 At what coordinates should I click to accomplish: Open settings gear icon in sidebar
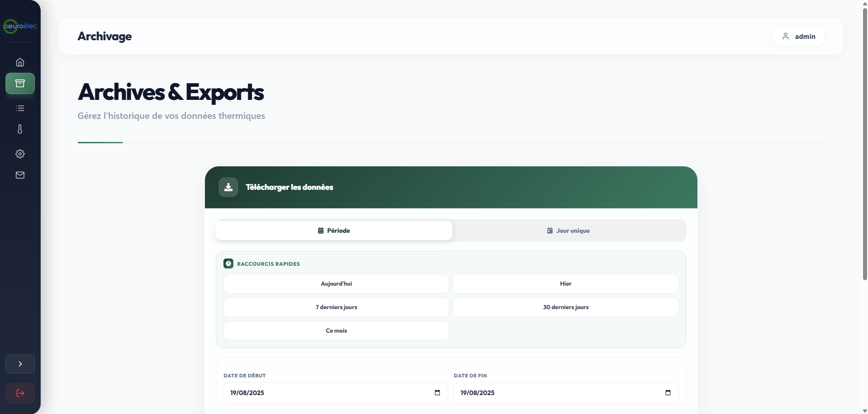(x=20, y=154)
